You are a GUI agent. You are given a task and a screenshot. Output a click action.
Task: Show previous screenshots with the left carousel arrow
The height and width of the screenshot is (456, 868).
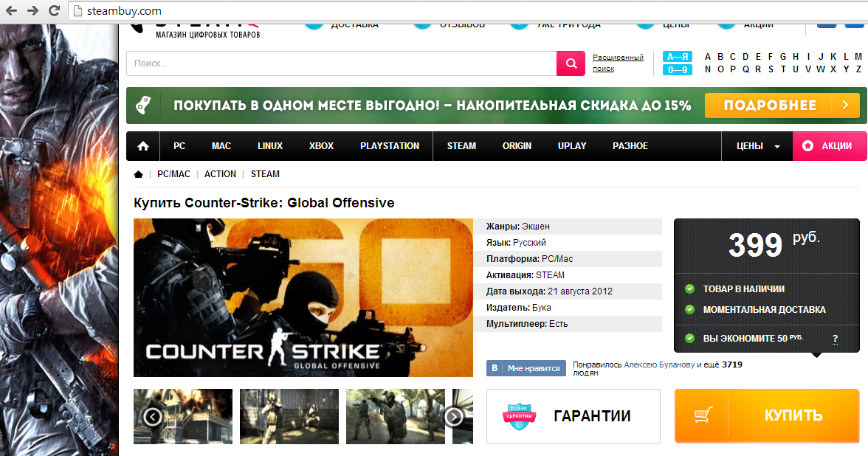pos(153,416)
